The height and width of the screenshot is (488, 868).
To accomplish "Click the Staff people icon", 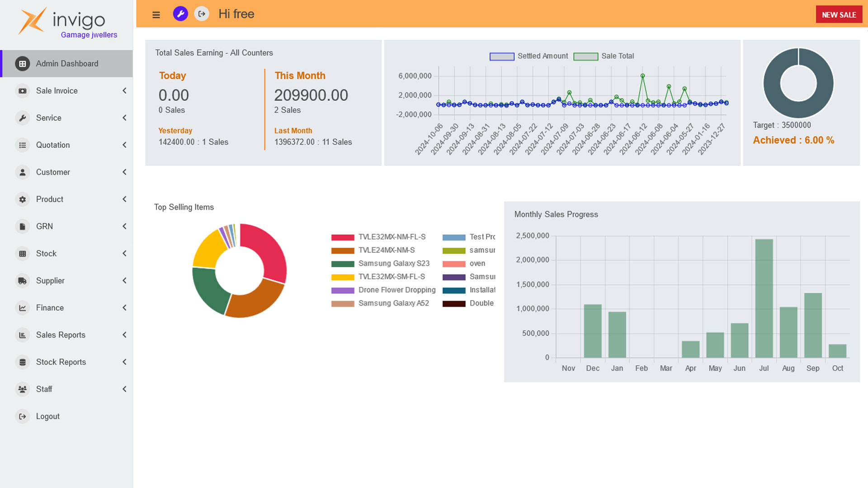I will pos(23,389).
